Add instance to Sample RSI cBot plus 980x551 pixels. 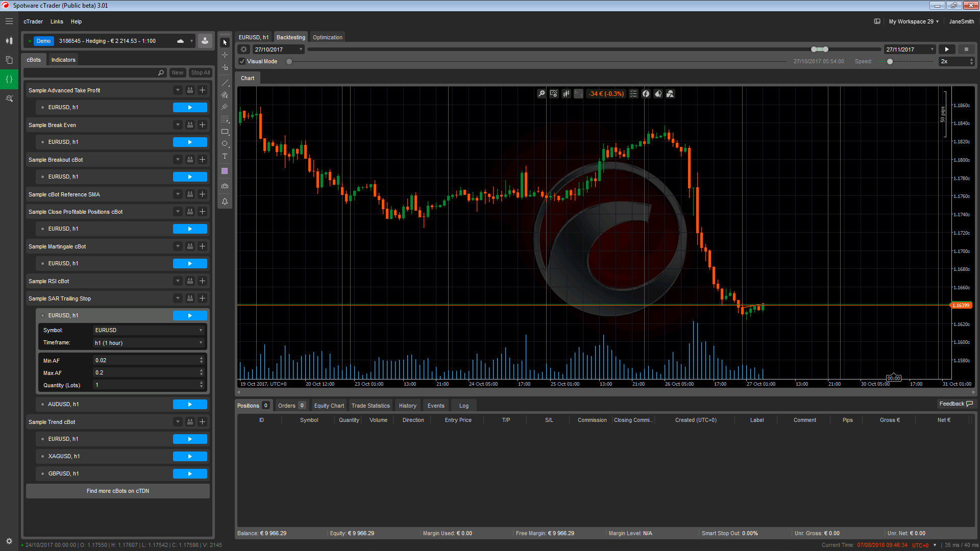(203, 281)
